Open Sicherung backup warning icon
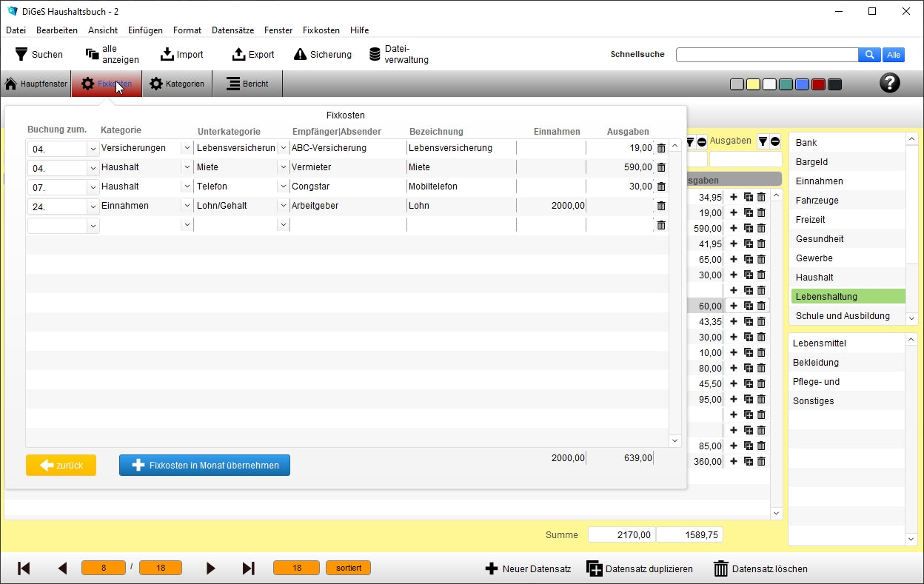The height and width of the screenshot is (584, 924). click(300, 54)
